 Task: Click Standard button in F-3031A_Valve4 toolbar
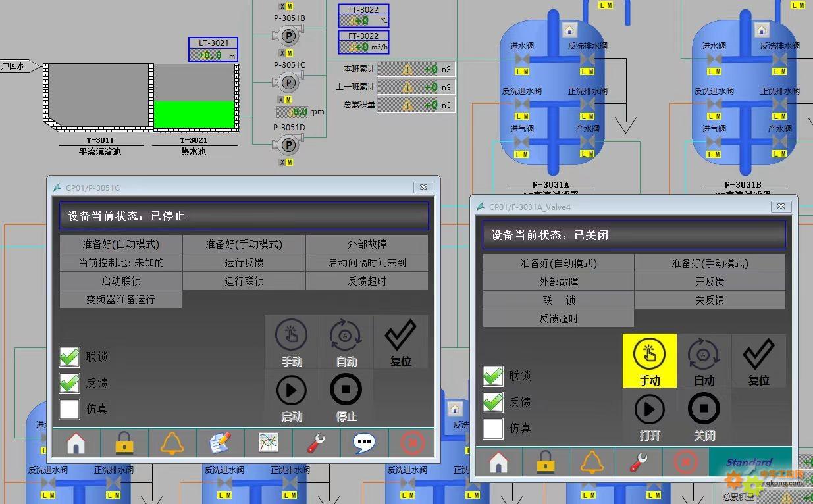[750, 463]
